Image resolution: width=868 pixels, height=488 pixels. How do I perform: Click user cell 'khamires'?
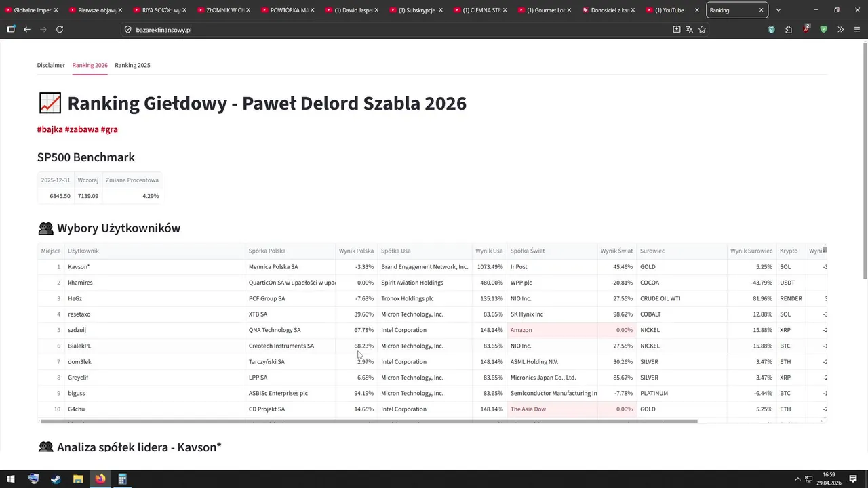(x=155, y=283)
